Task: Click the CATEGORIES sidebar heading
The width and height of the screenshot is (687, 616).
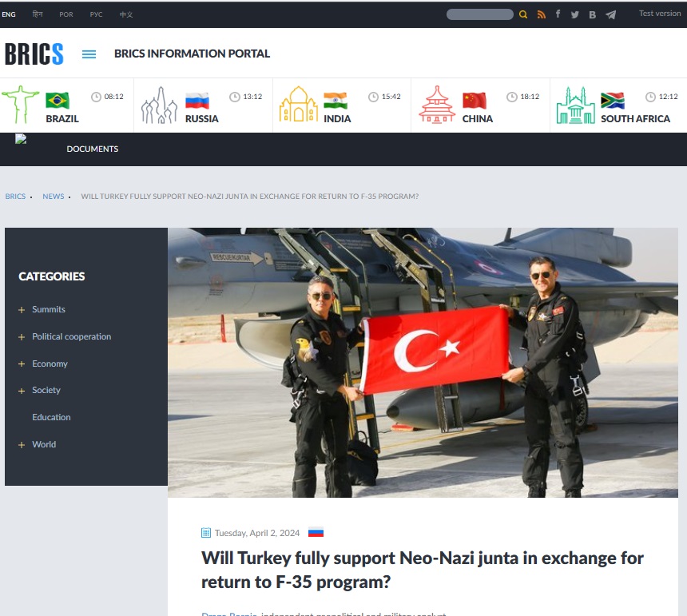Action: click(x=52, y=276)
